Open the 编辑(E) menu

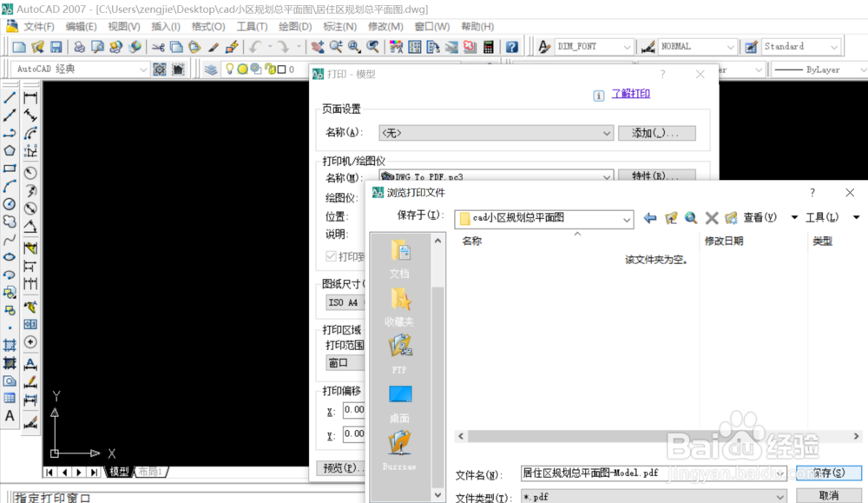click(81, 27)
